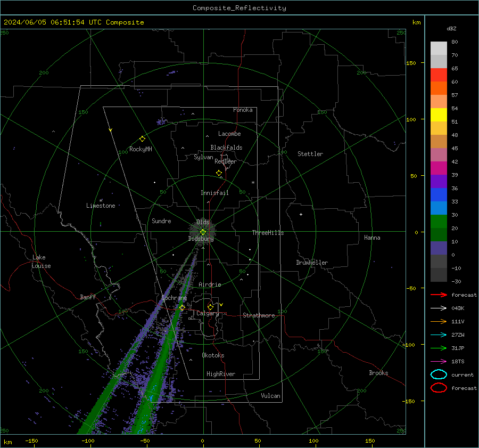Click the Ponoka label on the map
The height and width of the screenshot is (448, 479).
point(243,110)
